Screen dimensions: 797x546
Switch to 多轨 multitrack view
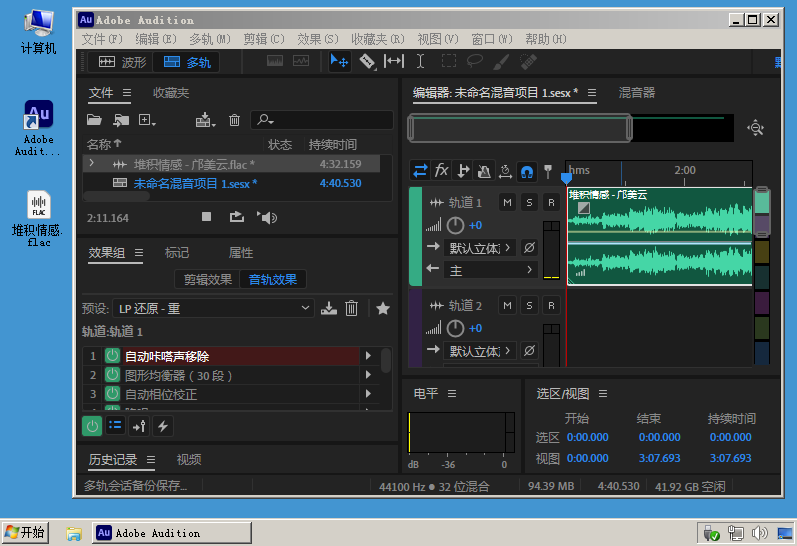(187, 62)
